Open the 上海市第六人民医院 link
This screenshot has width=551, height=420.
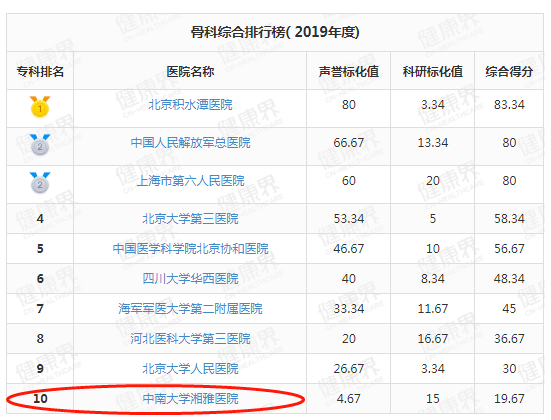click(x=190, y=181)
